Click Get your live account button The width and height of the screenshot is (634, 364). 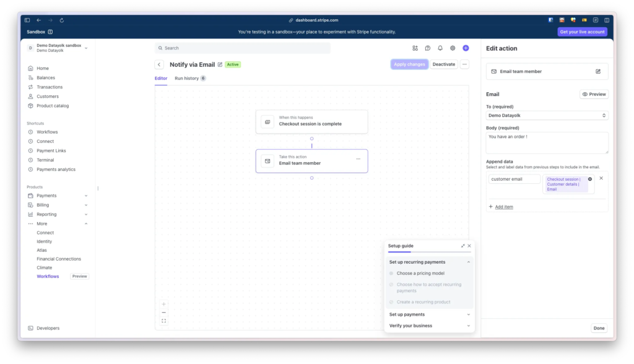point(582,32)
